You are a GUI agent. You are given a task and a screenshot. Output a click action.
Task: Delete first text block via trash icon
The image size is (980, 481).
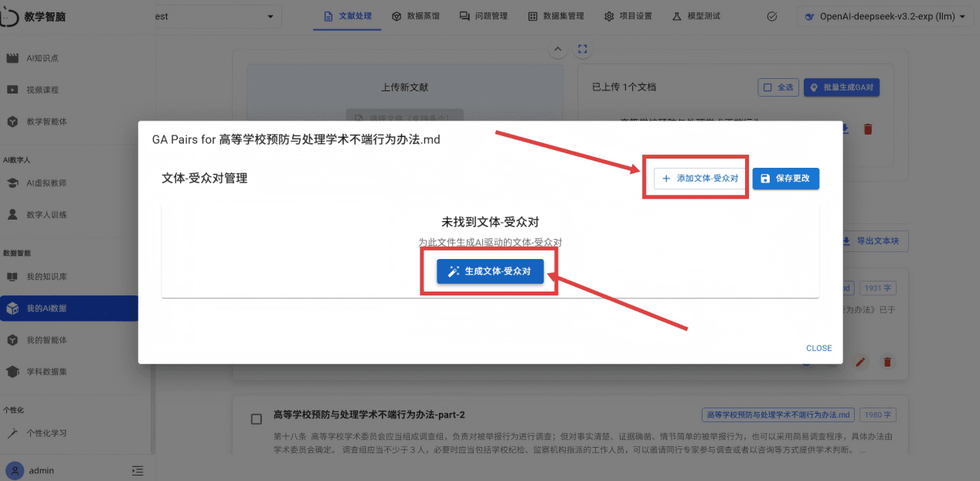coord(887,362)
